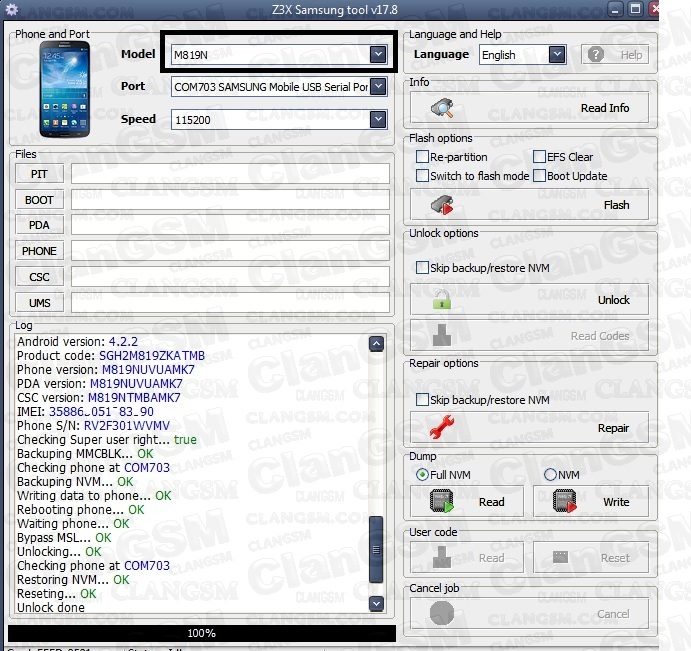Click the Read Codes grey icon
The height and width of the screenshot is (651, 691).
tap(442, 335)
